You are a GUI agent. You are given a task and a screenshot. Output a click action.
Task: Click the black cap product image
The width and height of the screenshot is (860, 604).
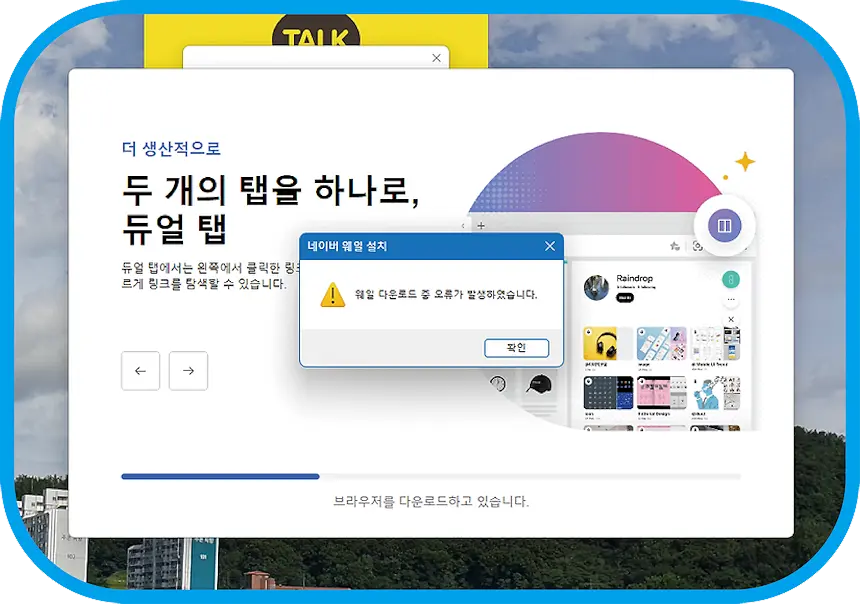pyautogui.click(x=539, y=384)
